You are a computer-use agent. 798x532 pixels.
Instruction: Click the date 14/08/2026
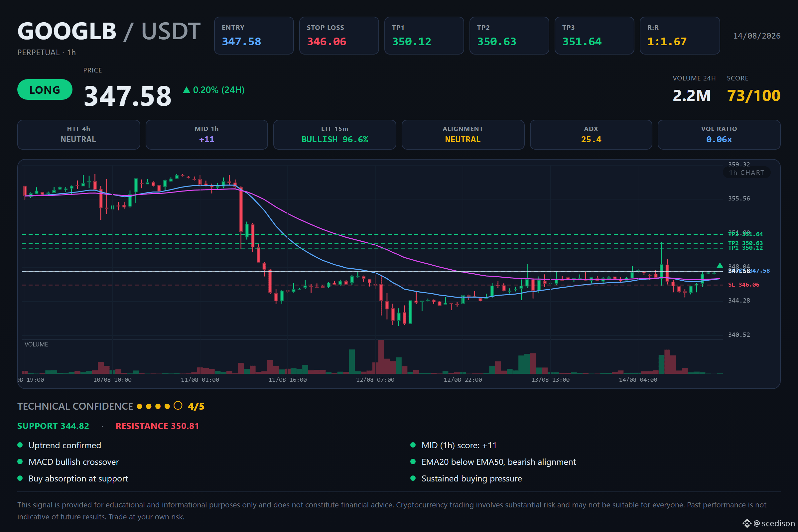pyautogui.click(x=757, y=36)
